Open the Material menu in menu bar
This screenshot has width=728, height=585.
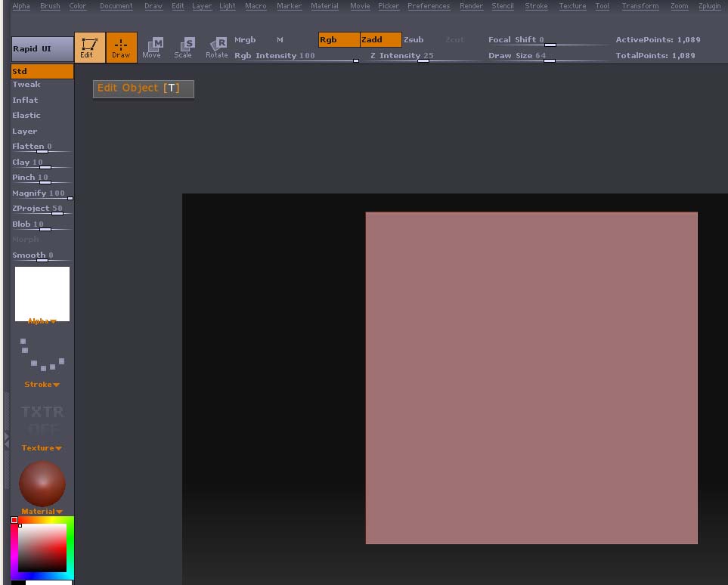coord(324,6)
